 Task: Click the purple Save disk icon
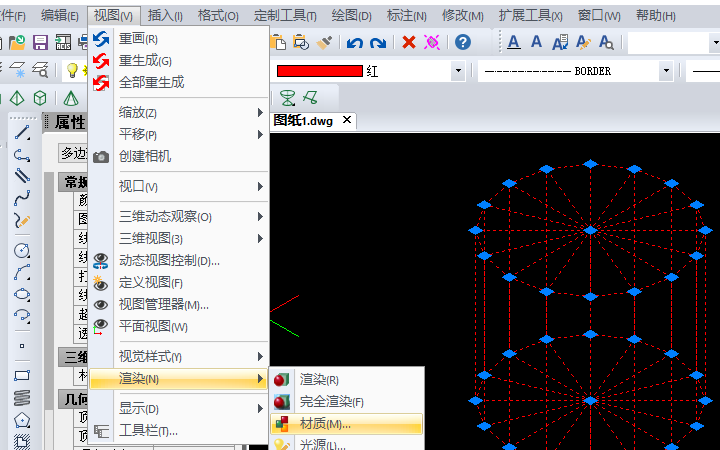click(x=40, y=42)
